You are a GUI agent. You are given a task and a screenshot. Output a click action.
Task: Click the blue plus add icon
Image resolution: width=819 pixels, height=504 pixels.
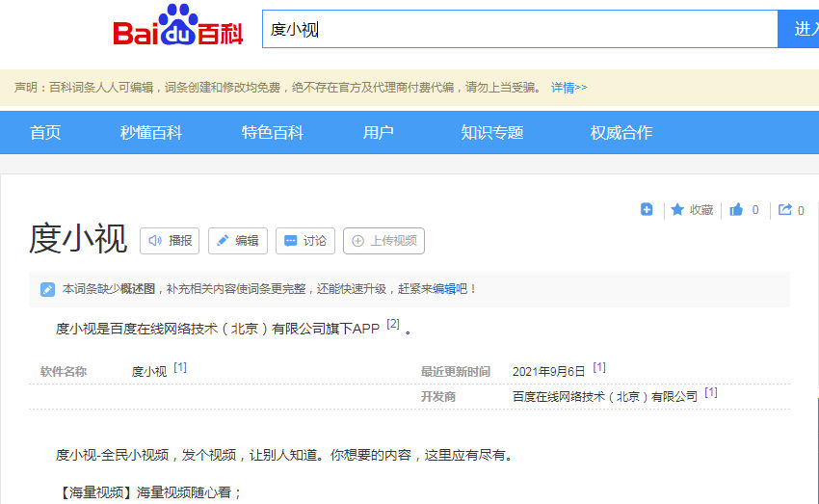coord(647,209)
